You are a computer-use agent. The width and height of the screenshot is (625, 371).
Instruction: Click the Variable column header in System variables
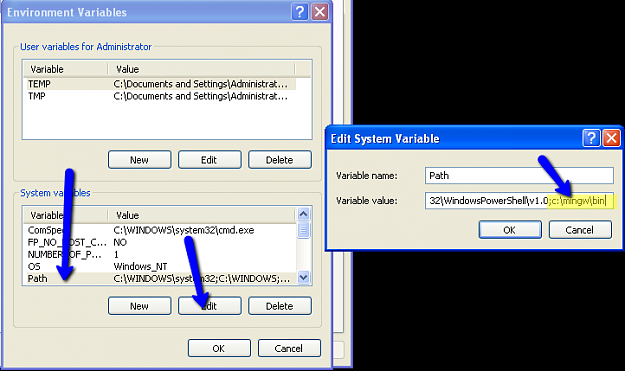click(x=65, y=216)
